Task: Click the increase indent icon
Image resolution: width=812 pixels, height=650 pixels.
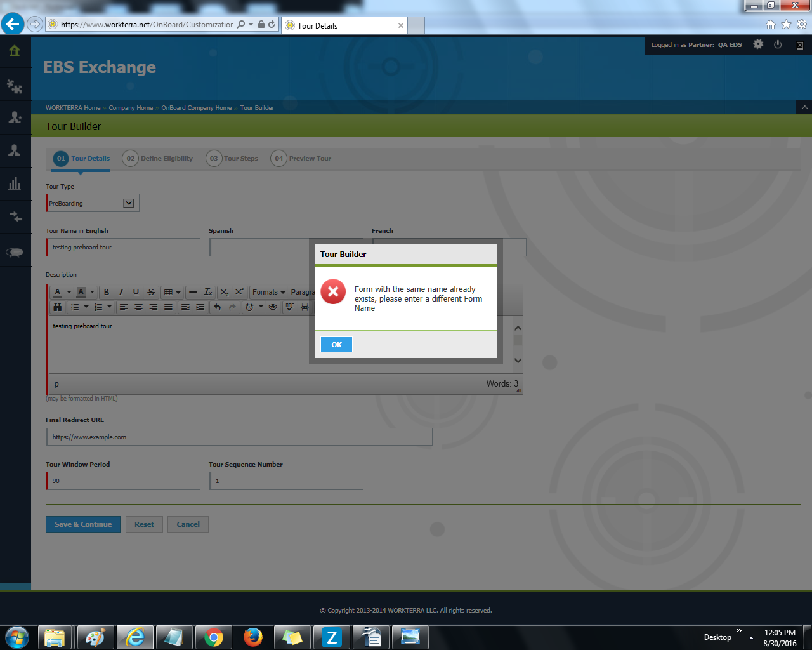Action: [200, 307]
